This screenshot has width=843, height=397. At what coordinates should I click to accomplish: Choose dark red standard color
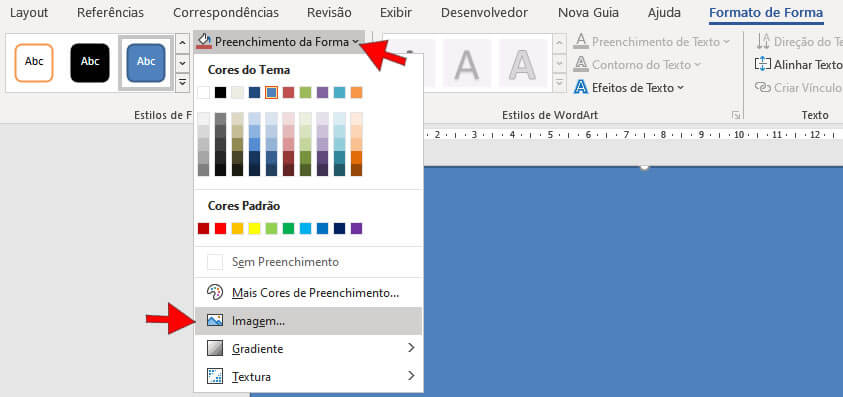point(203,228)
